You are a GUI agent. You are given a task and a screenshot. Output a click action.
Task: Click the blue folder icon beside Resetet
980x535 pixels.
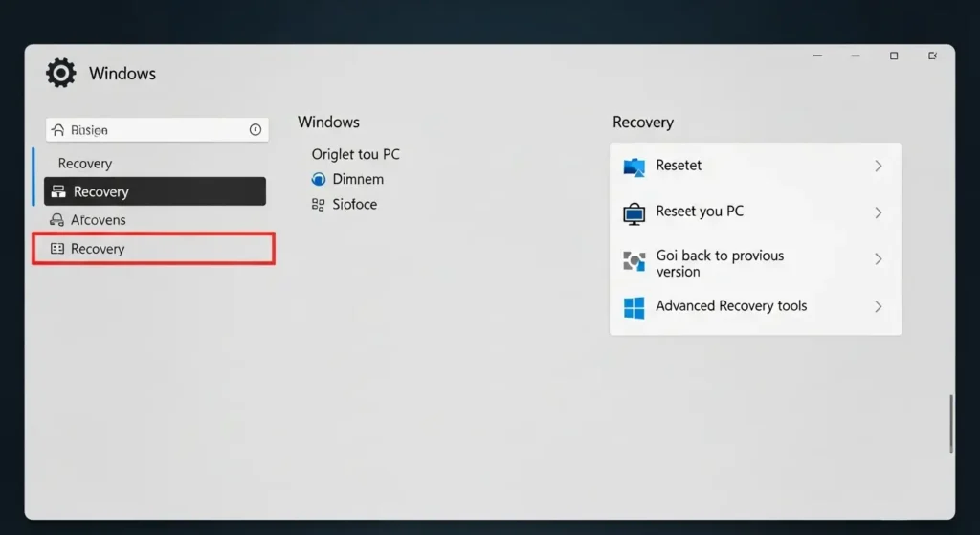[x=634, y=167]
